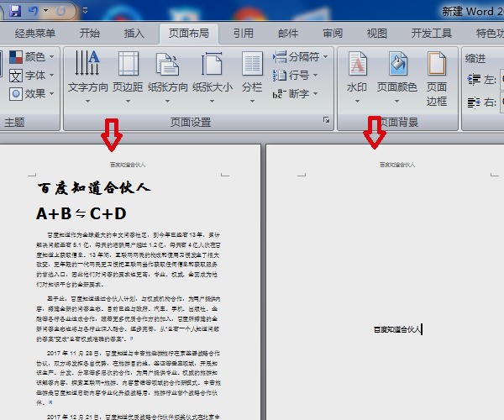Open the 页面设置 dialog launcher
Viewport: 504px width, 420px height.
pos(326,120)
